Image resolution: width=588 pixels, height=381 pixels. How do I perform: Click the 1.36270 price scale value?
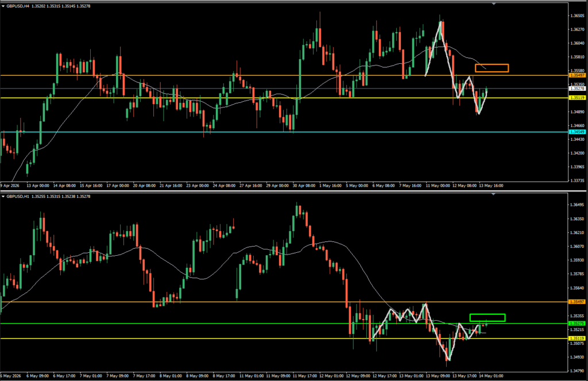click(578, 29)
